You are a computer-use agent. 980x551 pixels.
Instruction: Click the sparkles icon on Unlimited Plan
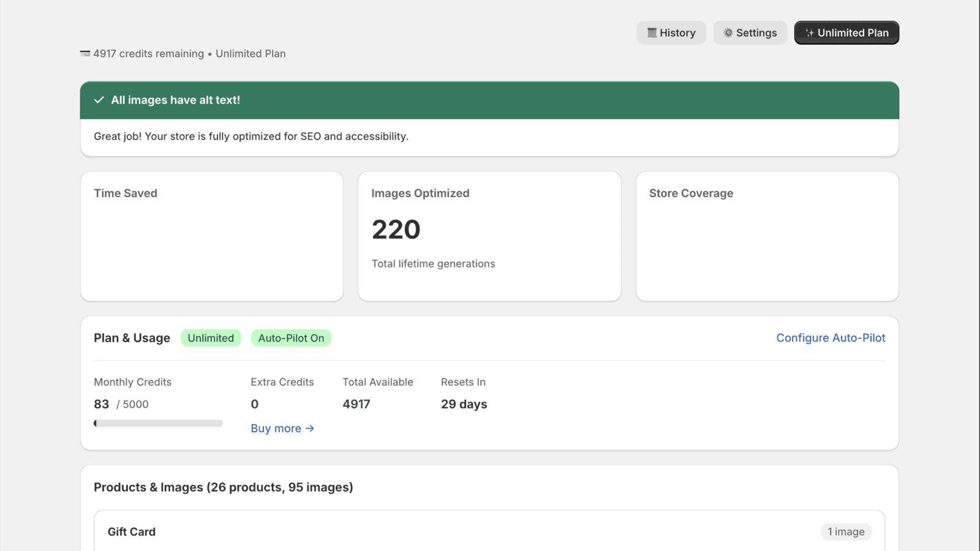[x=810, y=32]
